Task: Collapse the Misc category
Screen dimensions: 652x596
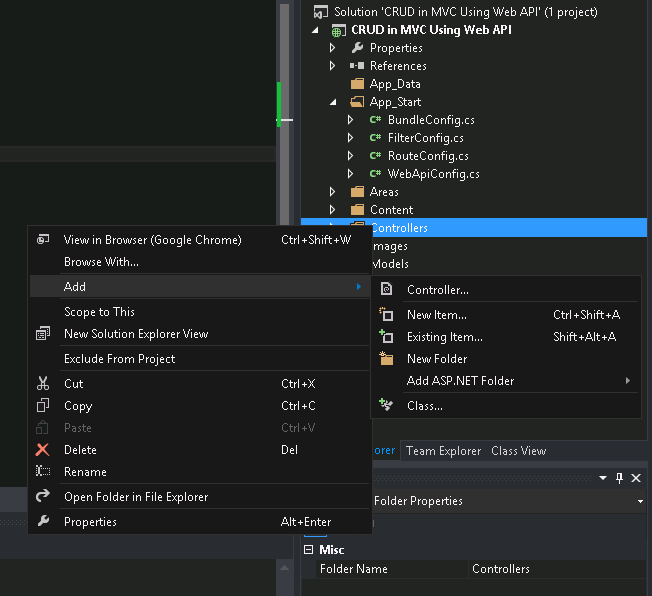Action: 308,549
